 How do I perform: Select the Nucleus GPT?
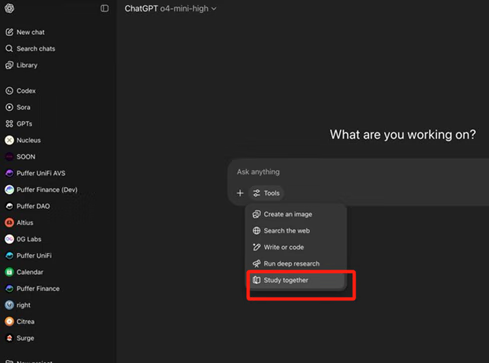click(x=23, y=140)
